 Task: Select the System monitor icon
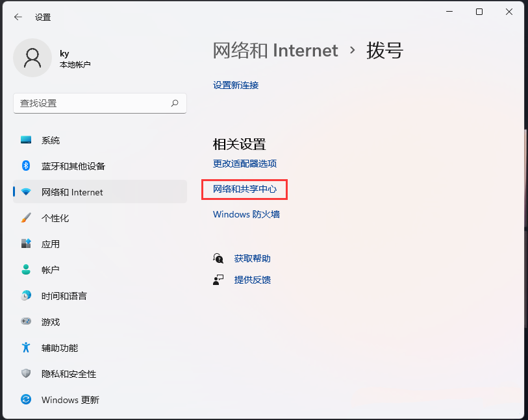point(26,140)
